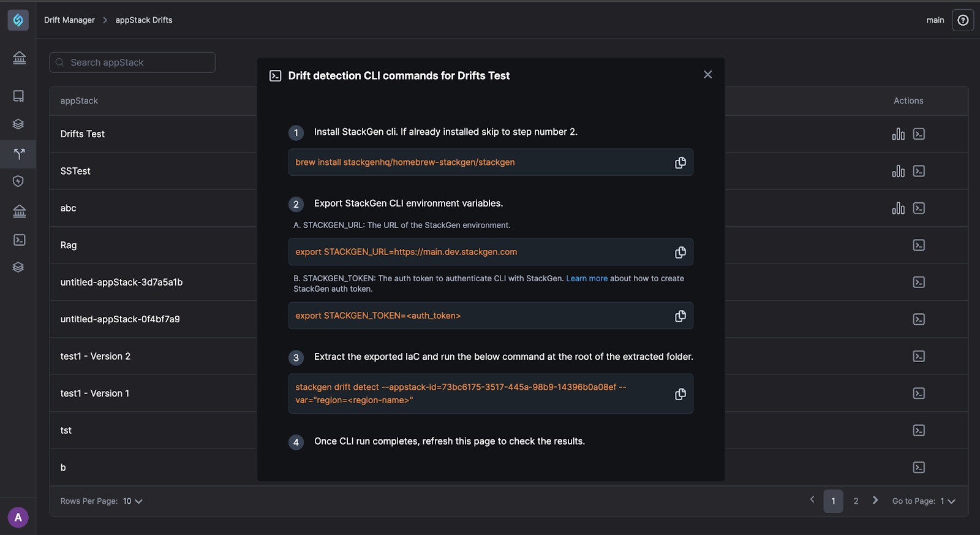Open CLI commands for b row
This screenshot has width=980, height=535.
pyautogui.click(x=919, y=468)
